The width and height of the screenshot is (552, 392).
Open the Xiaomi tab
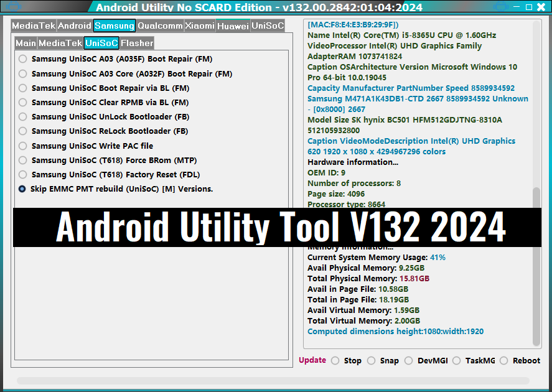click(200, 26)
